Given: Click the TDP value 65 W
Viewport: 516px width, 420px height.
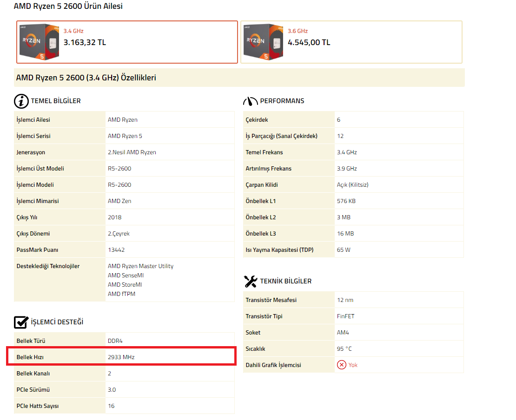Looking at the screenshot, I should pyautogui.click(x=344, y=250).
